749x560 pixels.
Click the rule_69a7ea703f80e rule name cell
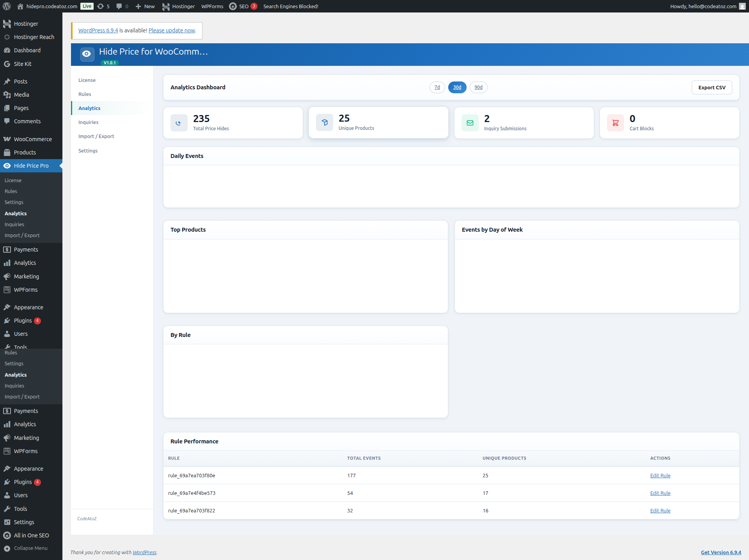pos(192,475)
